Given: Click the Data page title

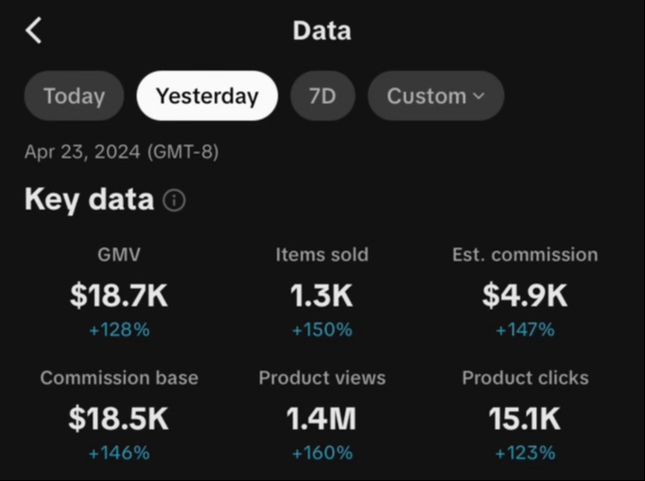Looking at the screenshot, I should click(322, 31).
